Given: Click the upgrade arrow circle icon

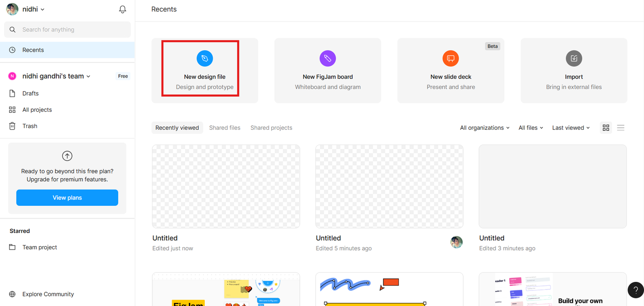Looking at the screenshot, I should (67, 156).
